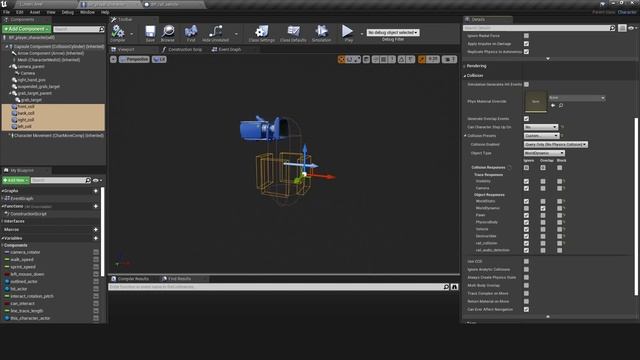This screenshot has width=640, height=360.
Task: Open Details view options eye icon
Action: (x=631, y=28)
